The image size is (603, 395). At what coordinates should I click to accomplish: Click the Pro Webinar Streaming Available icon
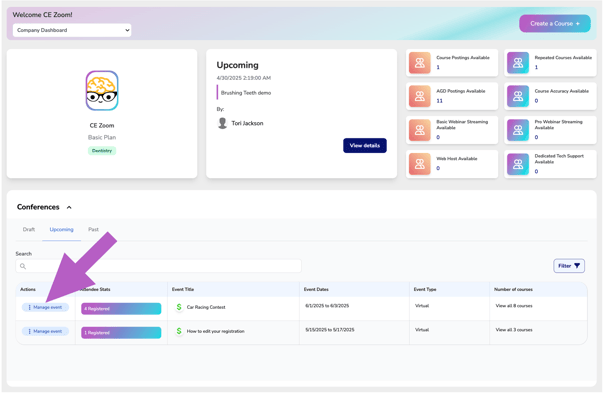[518, 130]
